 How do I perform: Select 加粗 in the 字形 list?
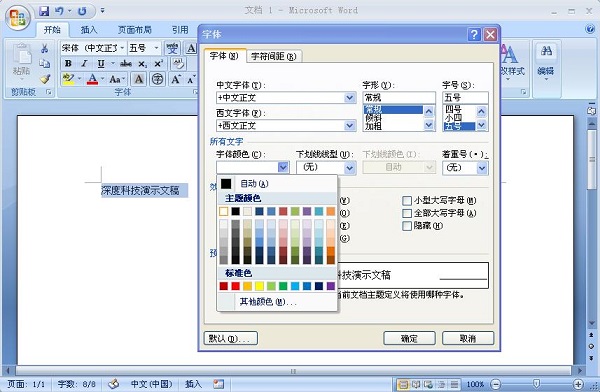(x=393, y=126)
